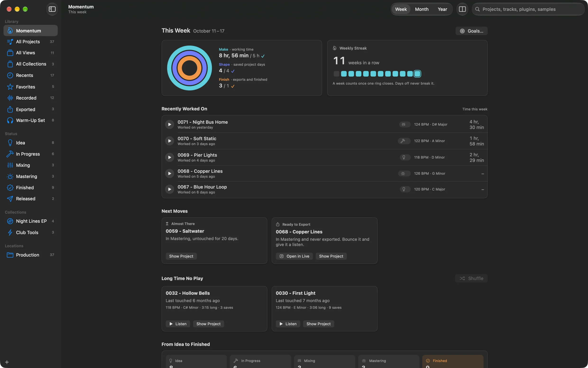Click the idea bulb badge on Blue Hour Loop
The height and width of the screenshot is (368, 588).
click(405, 189)
